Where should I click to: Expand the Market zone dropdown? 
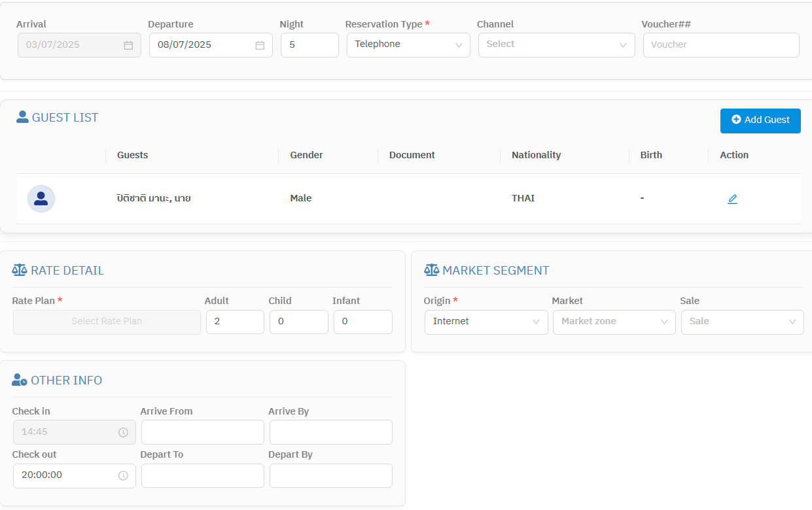tap(614, 322)
